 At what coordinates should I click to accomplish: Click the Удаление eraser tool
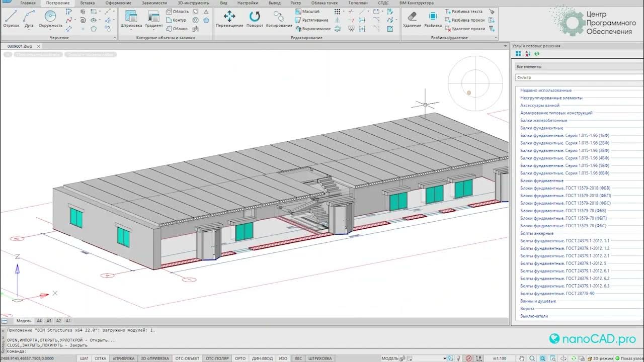(412, 19)
